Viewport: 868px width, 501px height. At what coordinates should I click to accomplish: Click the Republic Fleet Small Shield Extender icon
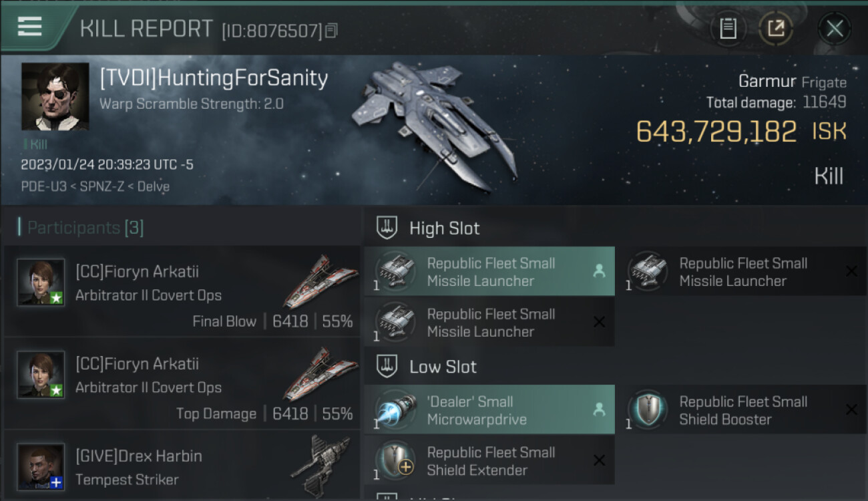point(395,461)
